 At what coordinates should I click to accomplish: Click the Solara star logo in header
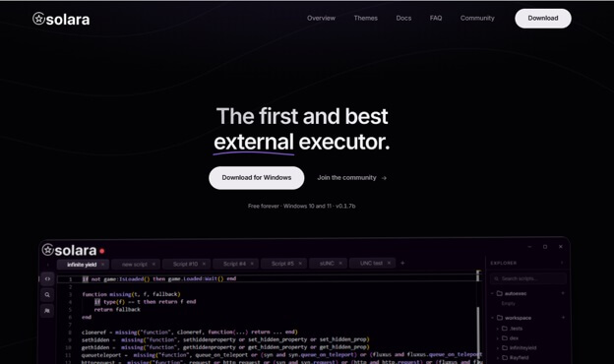(x=38, y=19)
